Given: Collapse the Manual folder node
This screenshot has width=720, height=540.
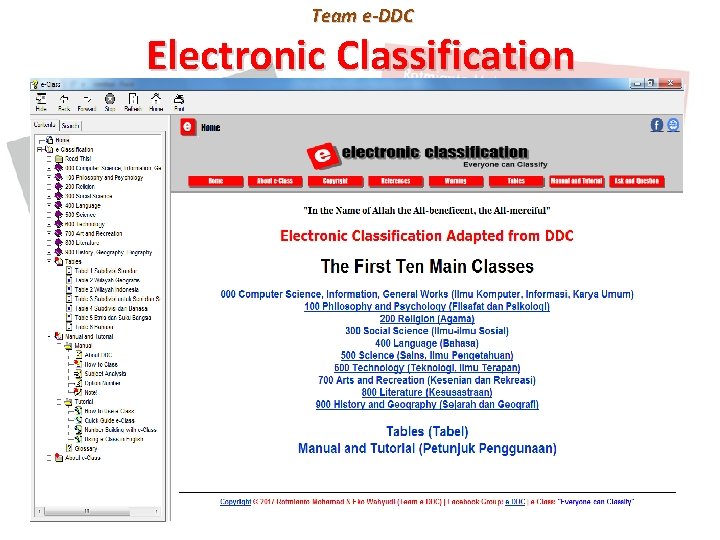Looking at the screenshot, I should pyautogui.click(x=59, y=345).
